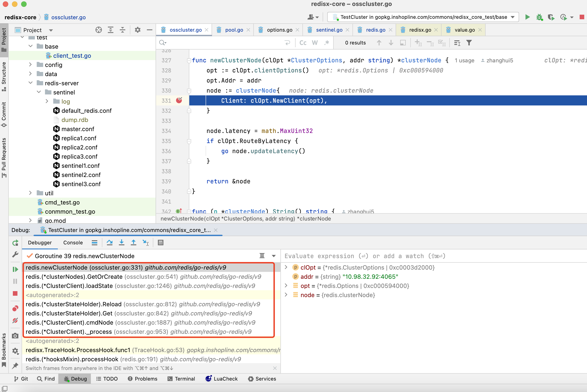Modify run configuration wrench icon
Image resolution: width=587 pixels, height=392 pixels.
(15, 254)
